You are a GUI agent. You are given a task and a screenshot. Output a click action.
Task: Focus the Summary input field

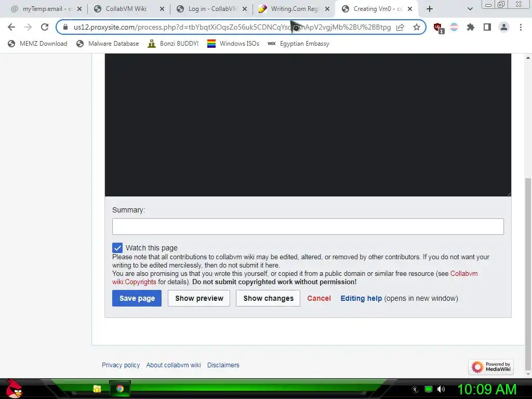coord(308,227)
